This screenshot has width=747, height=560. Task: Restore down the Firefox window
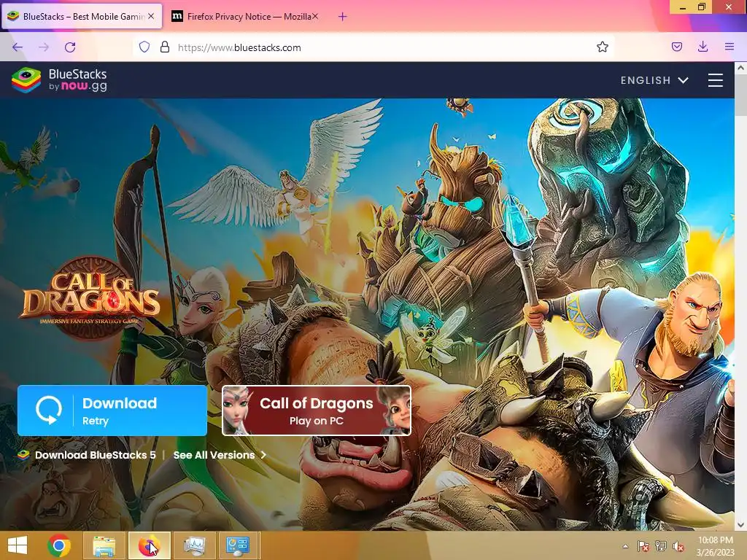click(x=702, y=7)
